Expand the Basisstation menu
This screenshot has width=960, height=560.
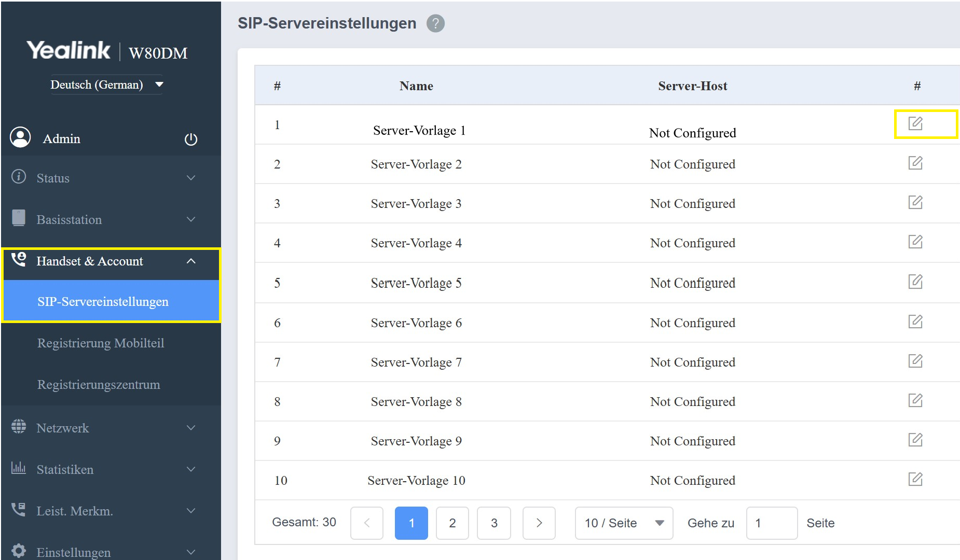coord(104,219)
